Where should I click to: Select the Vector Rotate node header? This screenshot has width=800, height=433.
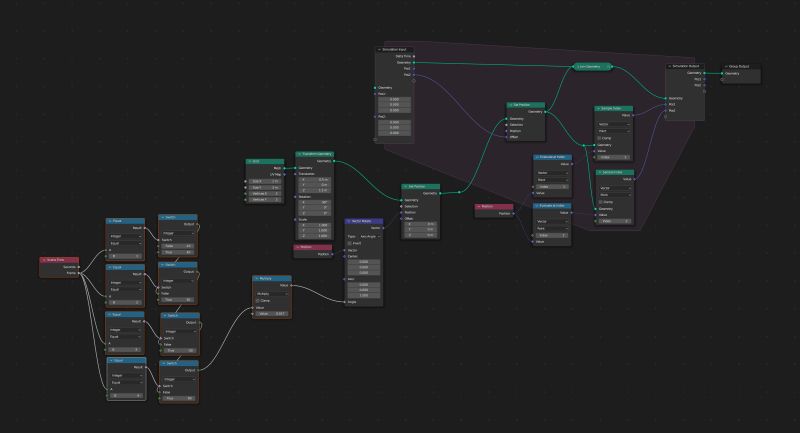tap(364, 221)
